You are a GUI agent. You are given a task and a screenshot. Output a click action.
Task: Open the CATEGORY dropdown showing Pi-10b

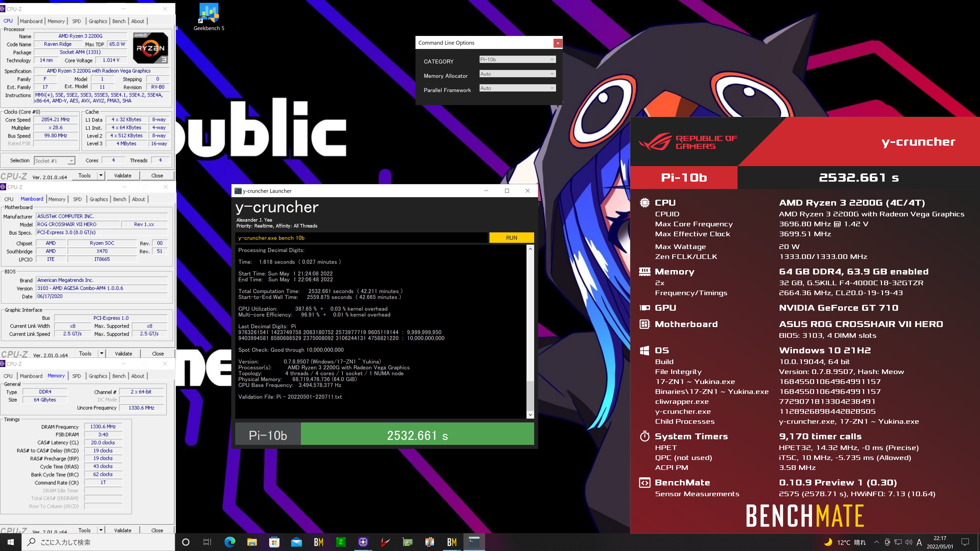tap(517, 59)
